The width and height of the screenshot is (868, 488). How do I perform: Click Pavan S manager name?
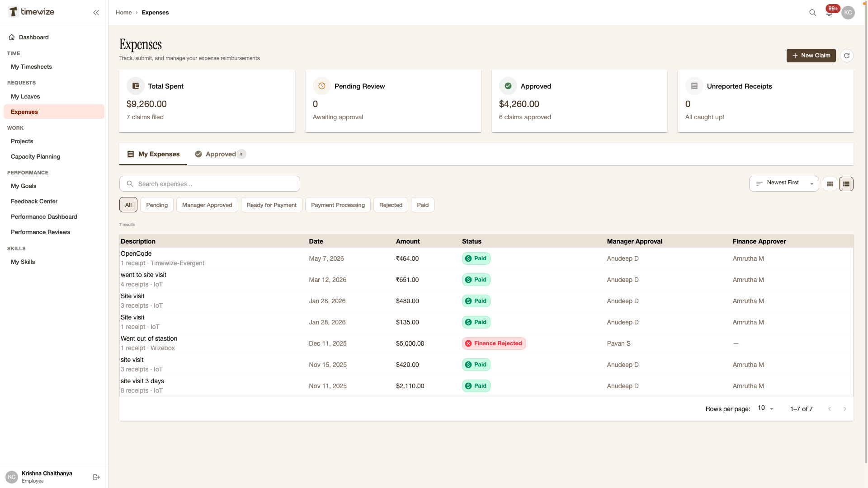pyautogui.click(x=618, y=343)
